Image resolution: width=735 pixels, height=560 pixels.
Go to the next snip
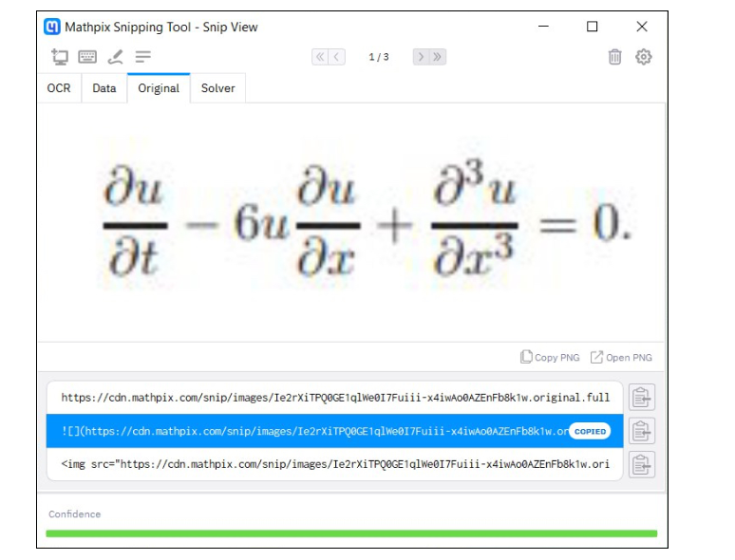pyautogui.click(x=421, y=57)
